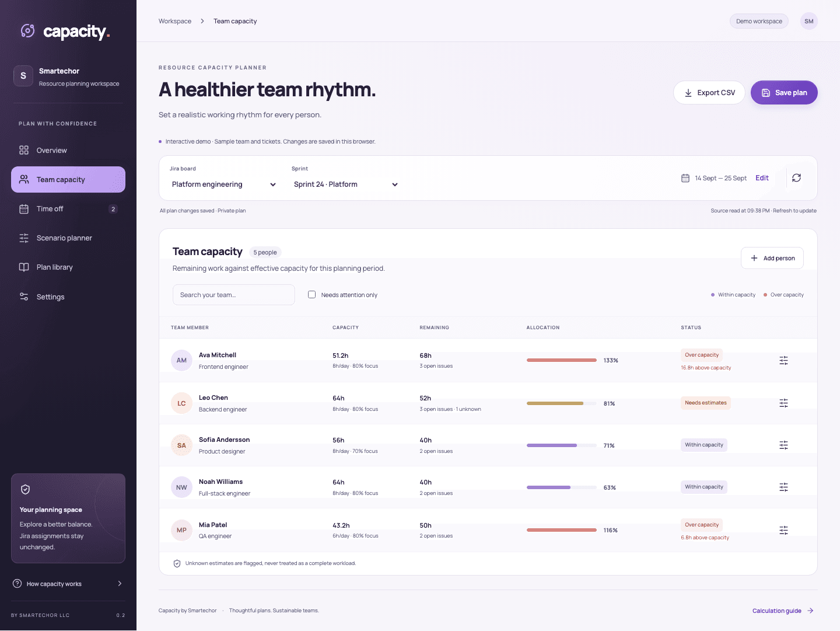Click the LC avatar for Leo Chen
Image resolution: width=840 pixels, height=631 pixels.
(181, 403)
